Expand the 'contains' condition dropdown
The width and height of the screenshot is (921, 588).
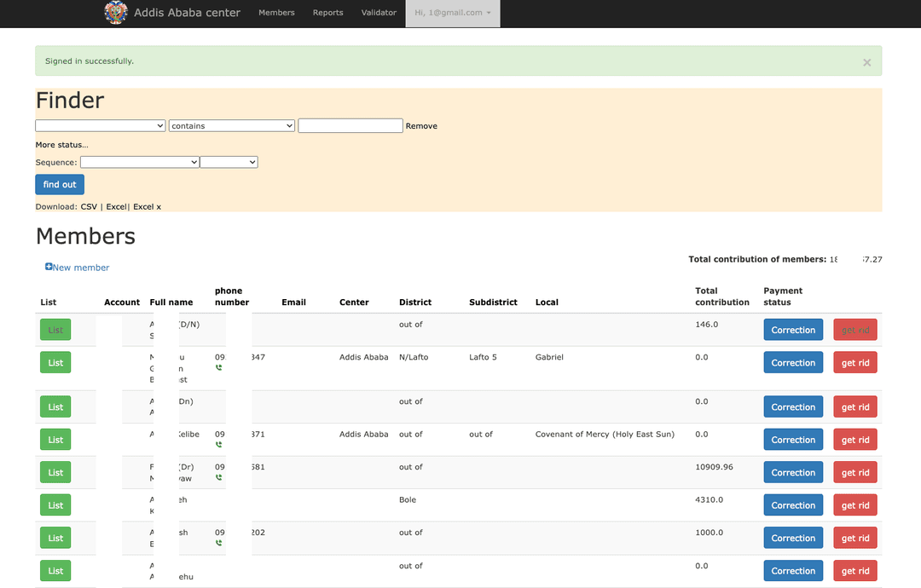coord(231,125)
